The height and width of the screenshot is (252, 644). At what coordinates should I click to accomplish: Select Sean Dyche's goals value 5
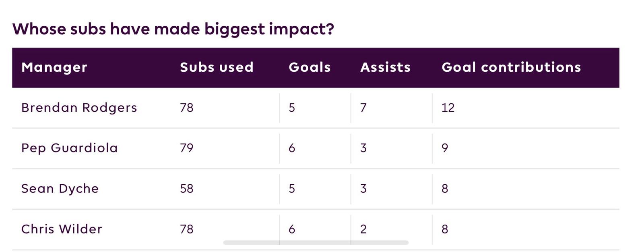pyautogui.click(x=292, y=189)
